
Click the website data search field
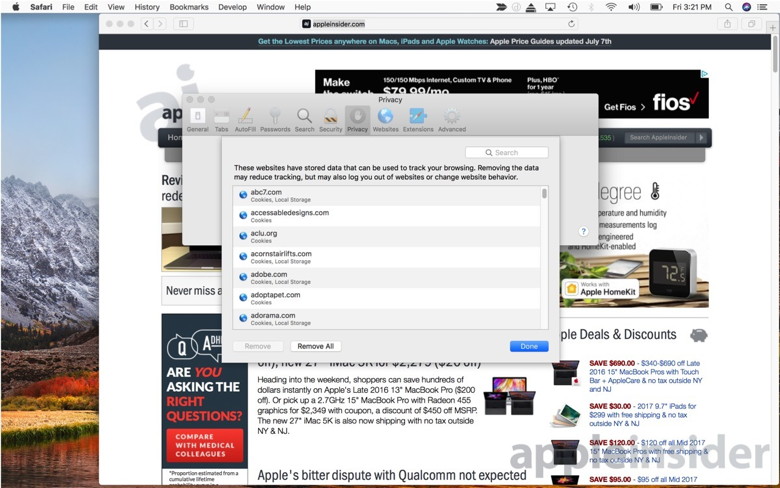coord(506,152)
